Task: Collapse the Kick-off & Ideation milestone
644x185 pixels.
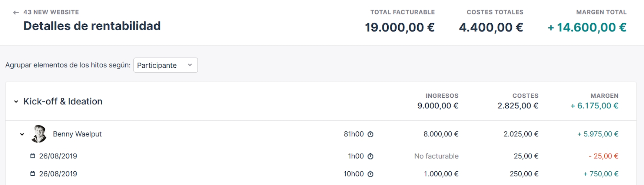Action: tap(16, 102)
